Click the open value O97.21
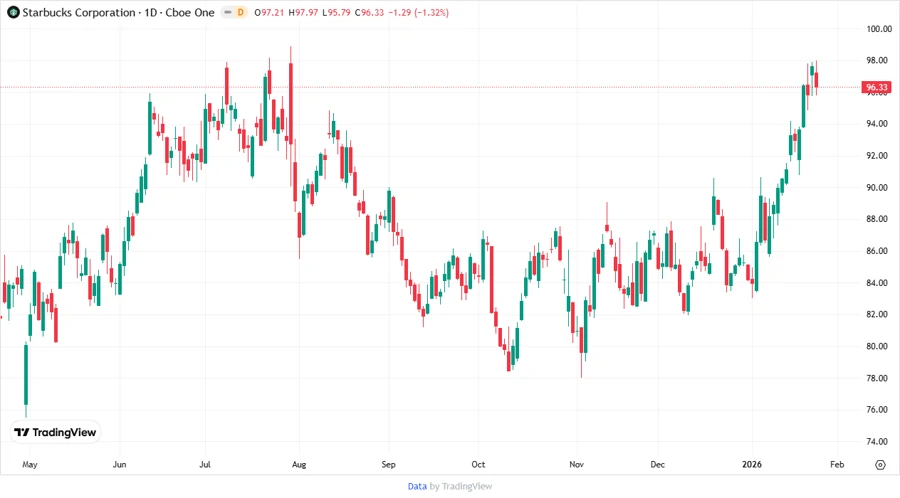 [269, 12]
